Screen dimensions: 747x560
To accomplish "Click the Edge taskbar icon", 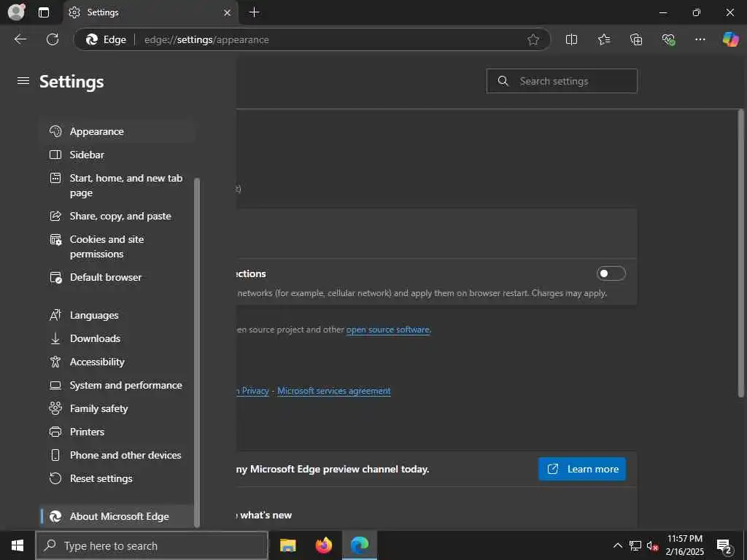I will pos(360,545).
